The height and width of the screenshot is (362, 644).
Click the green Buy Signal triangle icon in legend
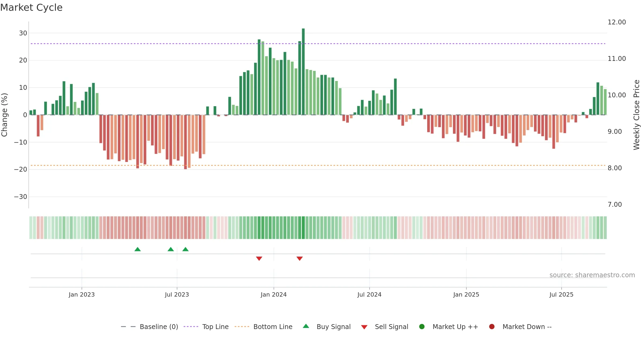(306, 326)
